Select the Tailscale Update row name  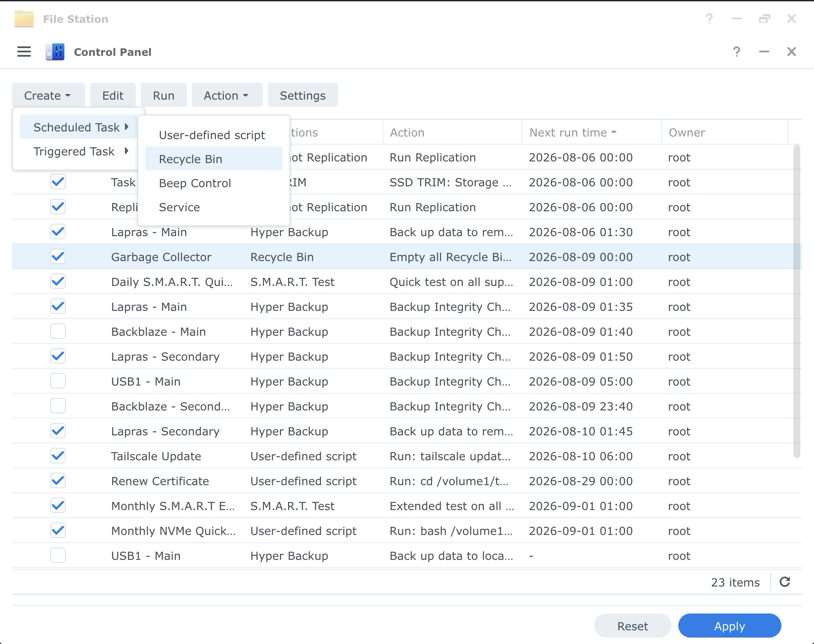click(156, 456)
